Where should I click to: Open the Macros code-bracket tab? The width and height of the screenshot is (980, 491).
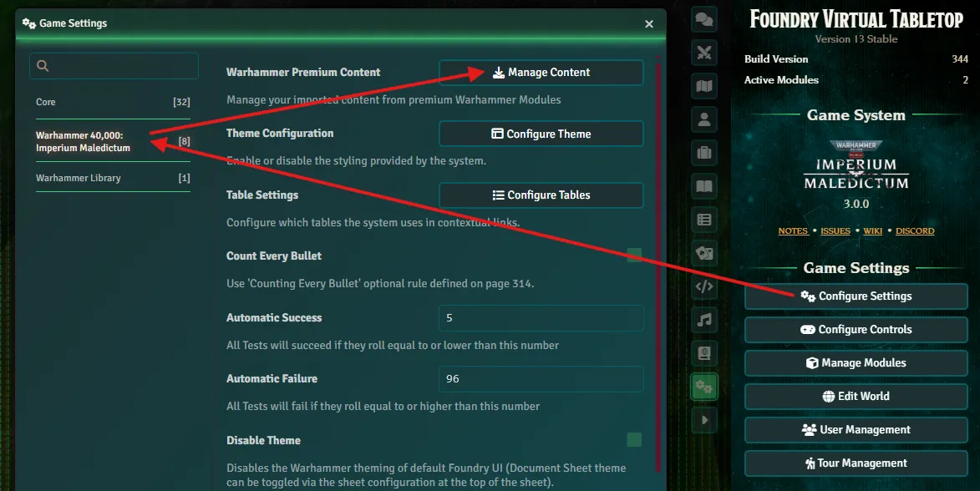click(x=704, y=286)
